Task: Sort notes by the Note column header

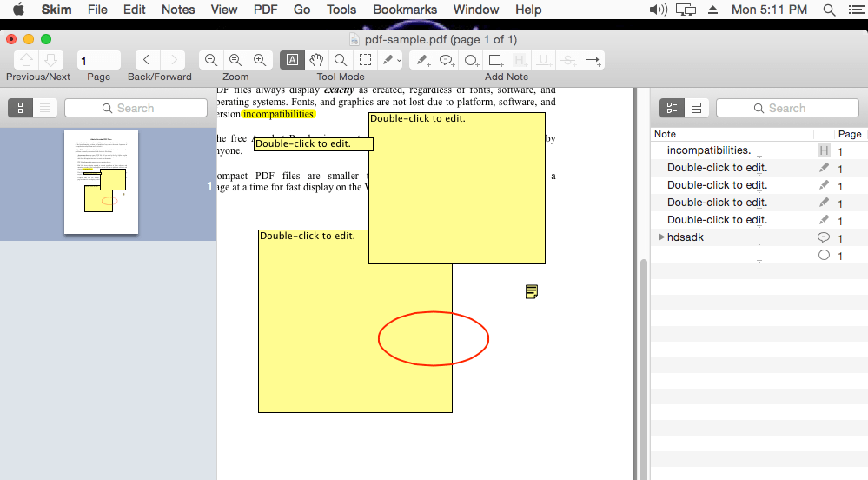Action: pyautogui.click(x=732, y=134)
